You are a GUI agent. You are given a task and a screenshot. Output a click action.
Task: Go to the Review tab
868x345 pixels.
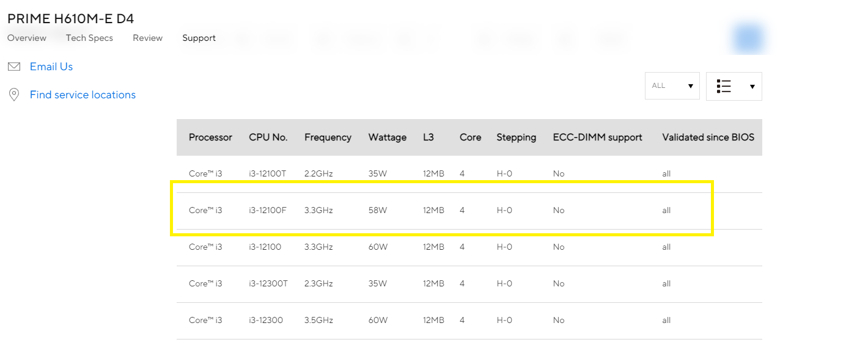tap(147, 38)
